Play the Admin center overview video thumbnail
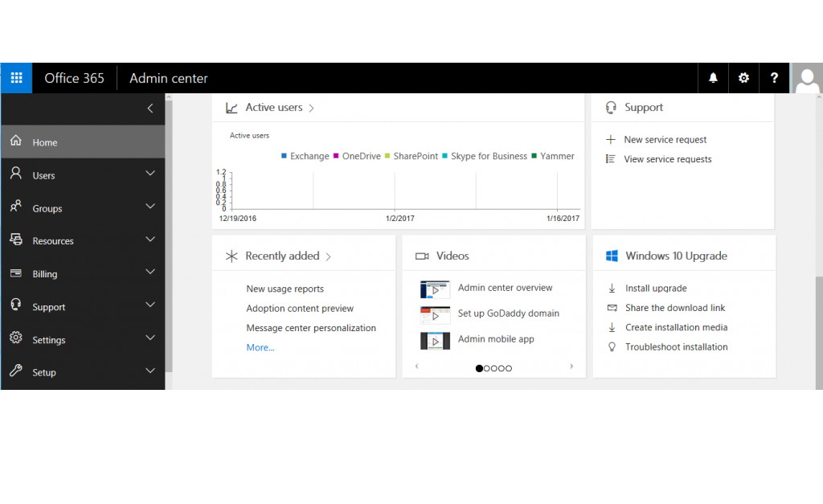This screenshot has width=823, height=504. 435,289
